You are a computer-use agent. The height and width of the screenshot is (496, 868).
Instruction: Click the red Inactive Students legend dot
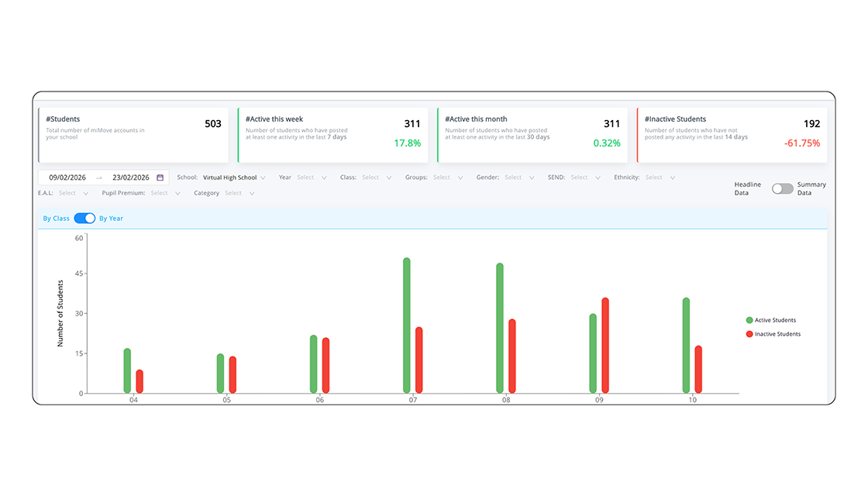749,334
